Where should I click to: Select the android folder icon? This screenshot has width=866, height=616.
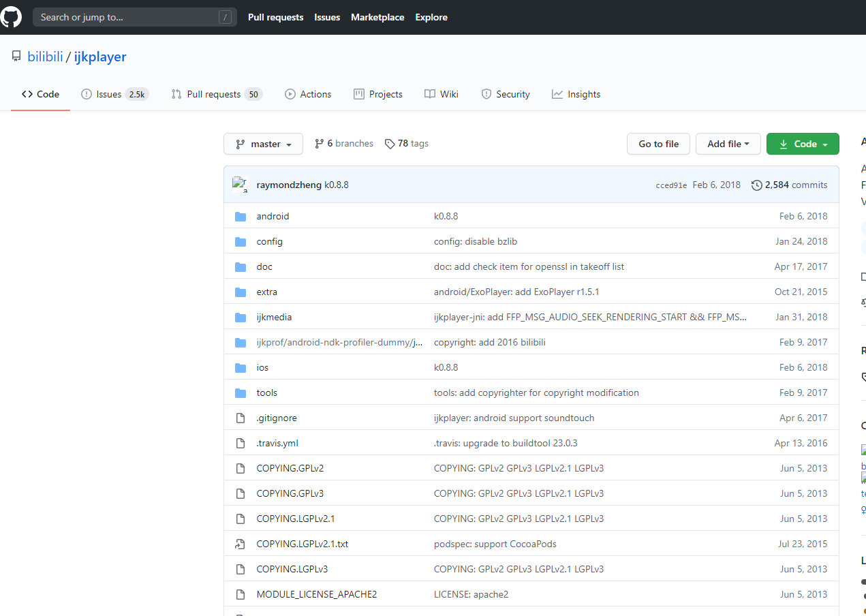[x=241, y=216]
